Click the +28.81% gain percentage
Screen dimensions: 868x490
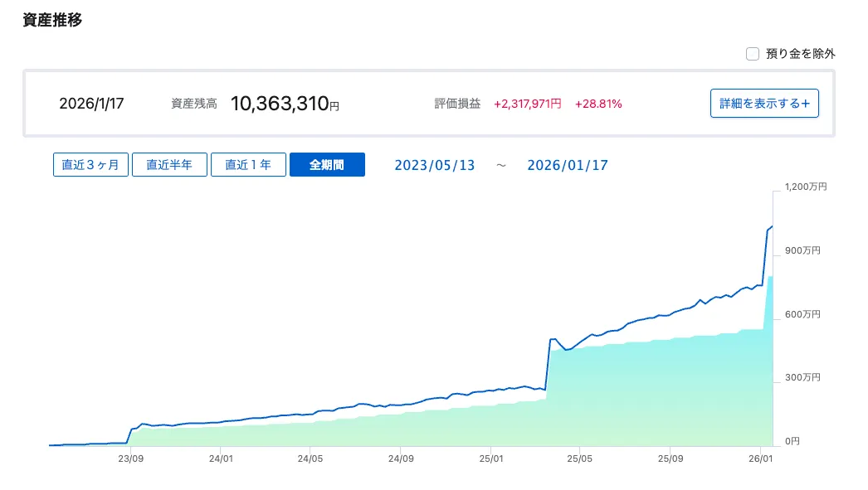point(598,104)
